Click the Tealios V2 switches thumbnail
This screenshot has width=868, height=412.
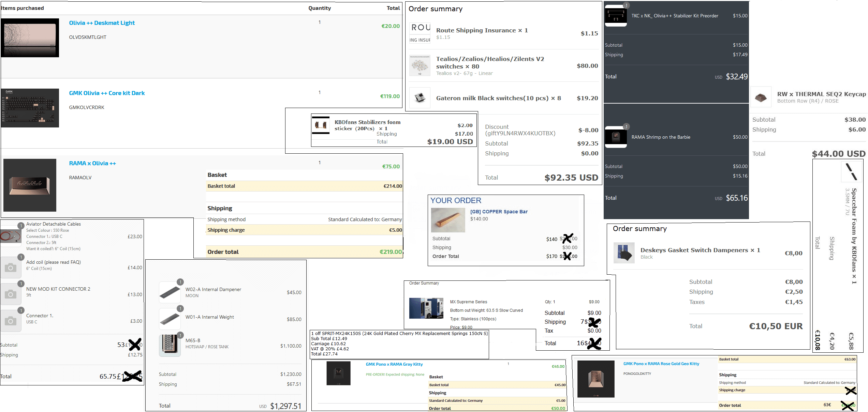click(420, 65)
